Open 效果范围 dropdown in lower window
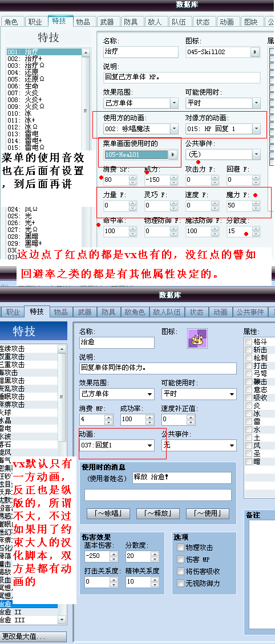The width and height of the screenshot is (275, 644). coord(149,394)
